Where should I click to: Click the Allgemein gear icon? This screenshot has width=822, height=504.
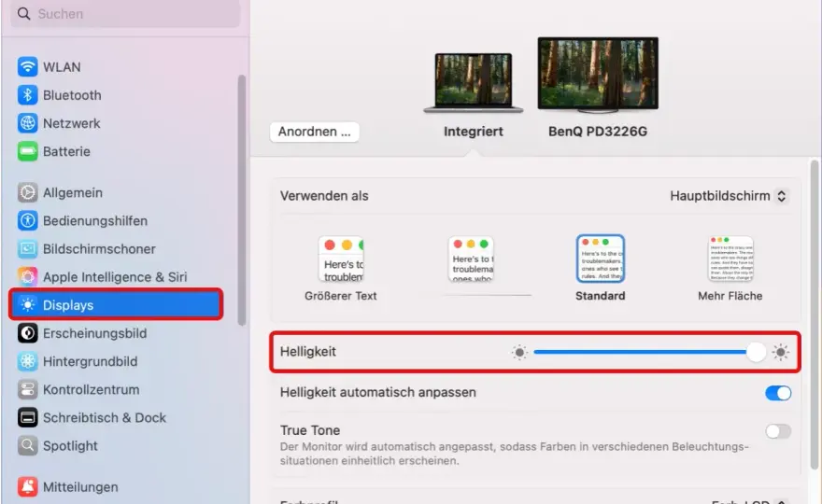[x=27, y=193]
